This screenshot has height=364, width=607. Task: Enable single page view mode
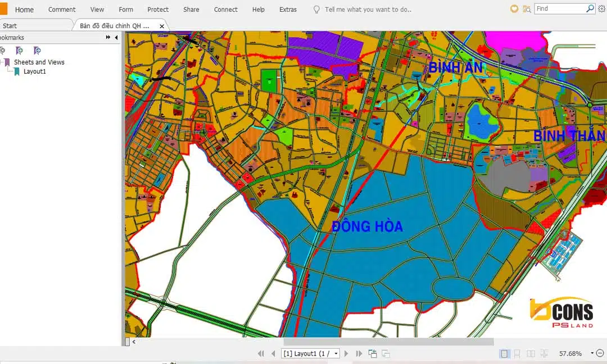[504, 353]
